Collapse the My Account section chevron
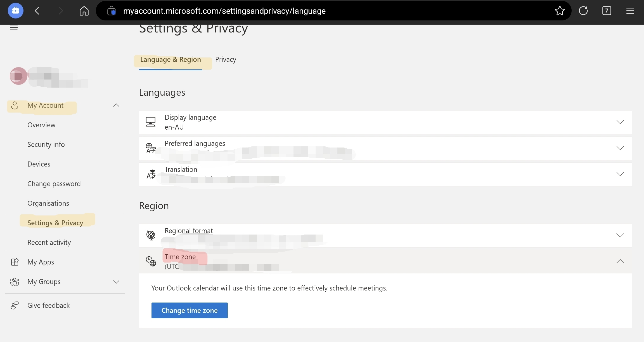The width and height of the screenshot is (644, 342). [116, 105]
